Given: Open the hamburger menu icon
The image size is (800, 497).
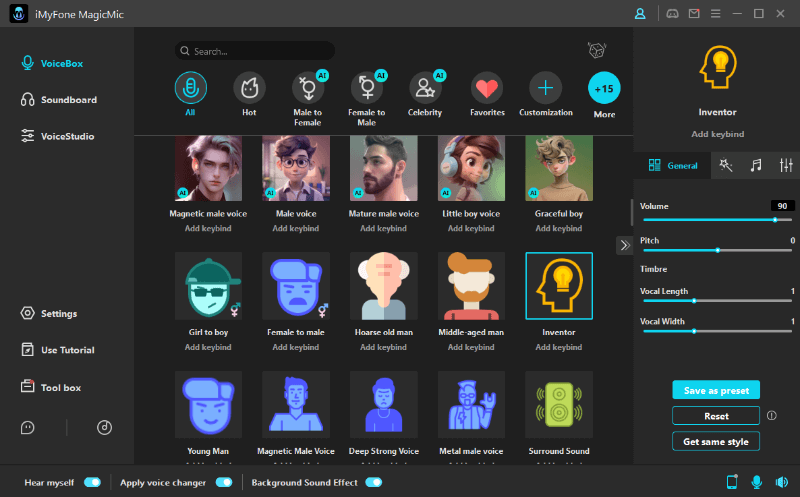Looking at the screenshot, I should [716, 14].
